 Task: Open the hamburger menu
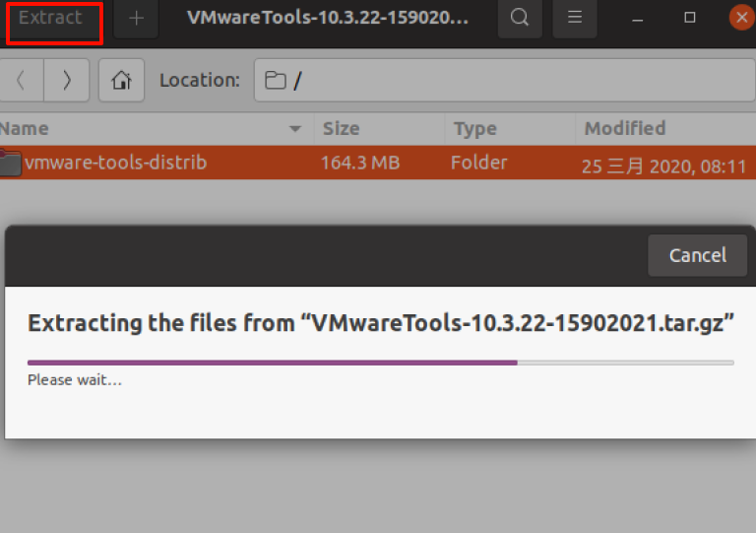575,19
